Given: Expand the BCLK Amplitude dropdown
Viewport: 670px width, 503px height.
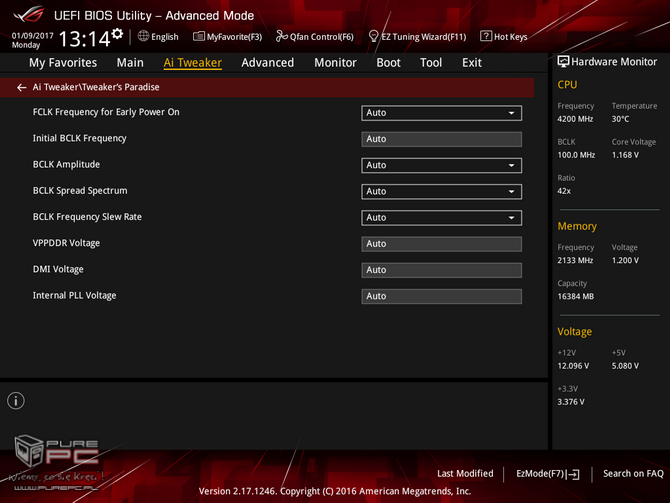Looking at the screenshot, I should [441, 165].
